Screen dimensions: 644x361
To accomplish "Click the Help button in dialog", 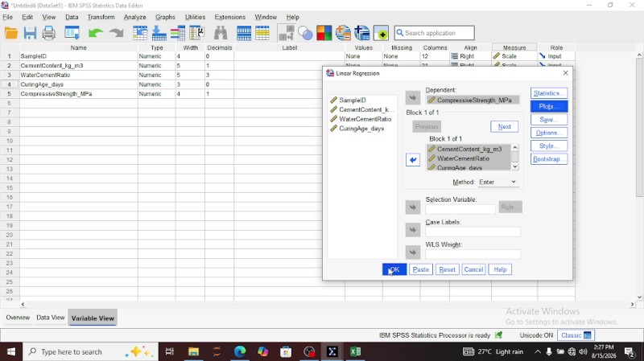I will point(500,269).
